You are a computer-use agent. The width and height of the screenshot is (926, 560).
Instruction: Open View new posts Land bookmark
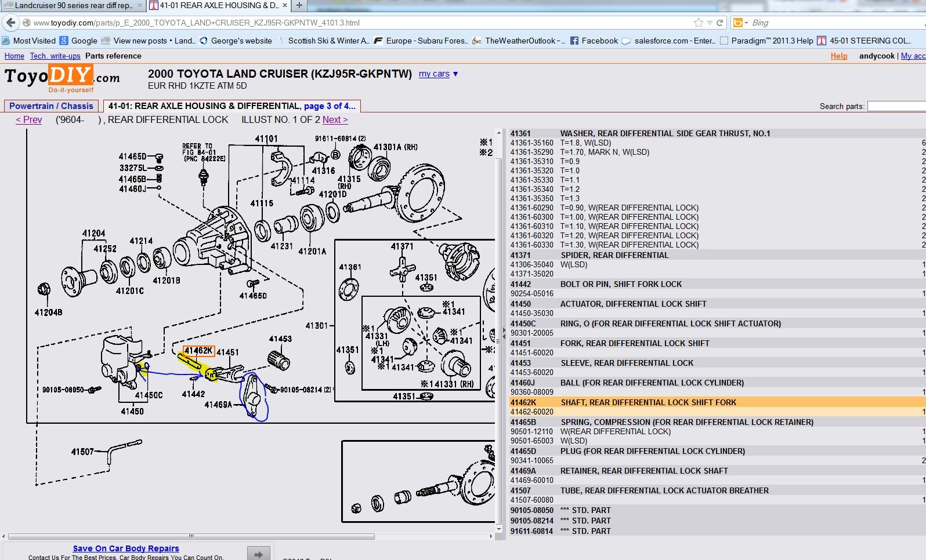tap(149, 41)
